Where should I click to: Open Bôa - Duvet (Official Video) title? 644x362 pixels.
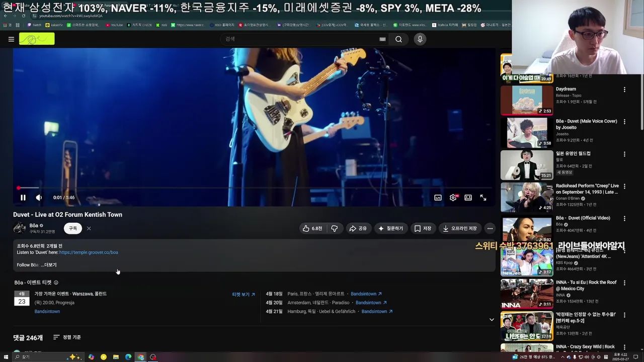coord(583,218)
